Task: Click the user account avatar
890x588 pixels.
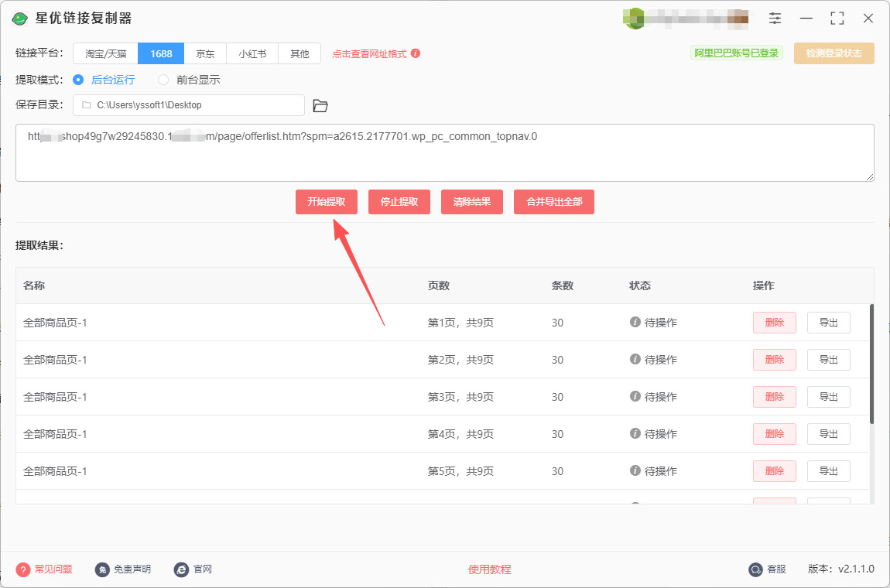Action: tap(633, 19)
